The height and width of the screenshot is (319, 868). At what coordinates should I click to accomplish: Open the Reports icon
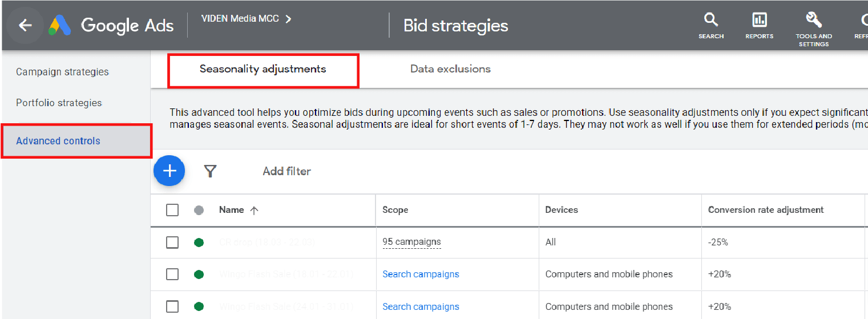click(759, 21)
